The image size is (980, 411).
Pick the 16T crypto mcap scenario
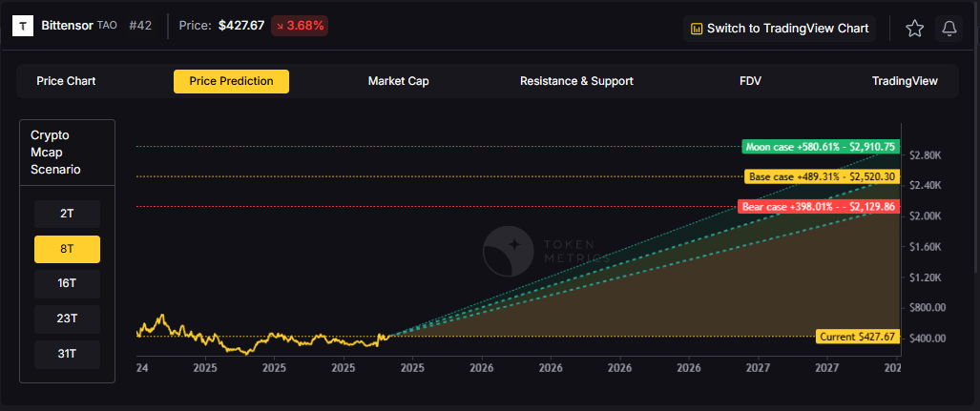tap(67, 283)
